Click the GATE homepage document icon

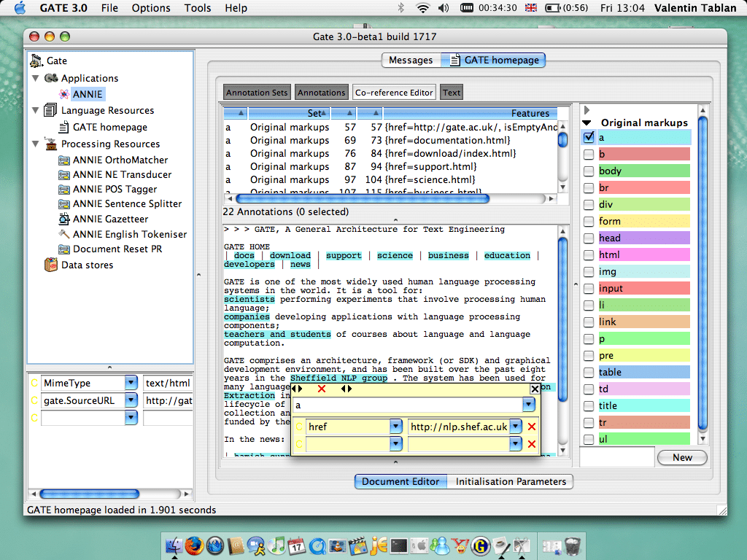63,125
